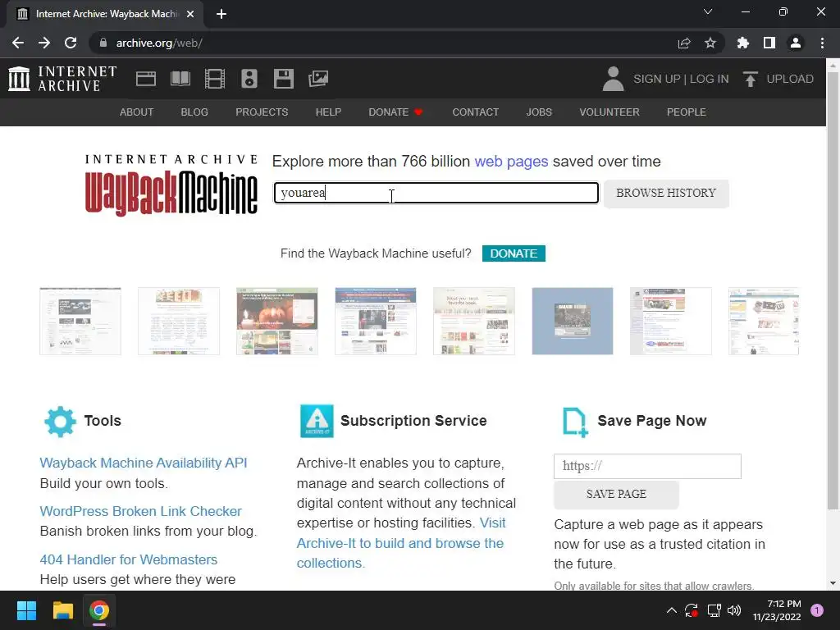Image resolution: width=840 pixels, height=630 pixels.
Task: Open Chrome three-dot menu
Action: pyautogui.click(x=822, y=43)
